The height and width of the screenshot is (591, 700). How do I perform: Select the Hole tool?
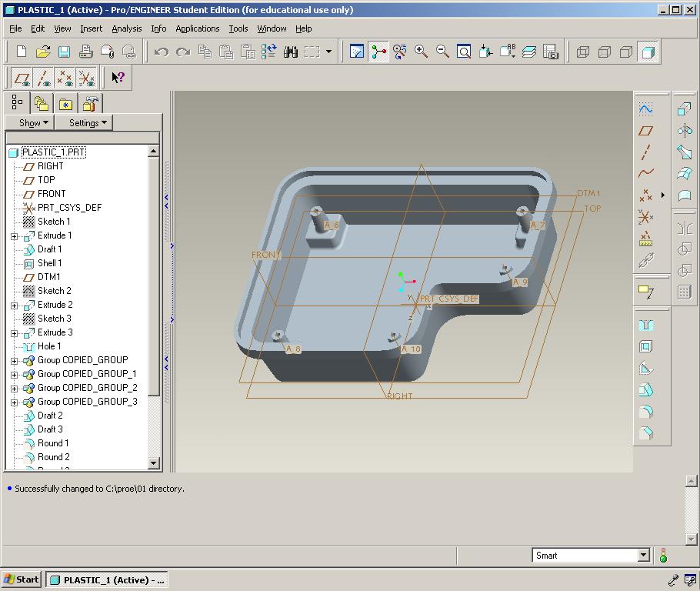pyautogui.click(x=646, y=326)
